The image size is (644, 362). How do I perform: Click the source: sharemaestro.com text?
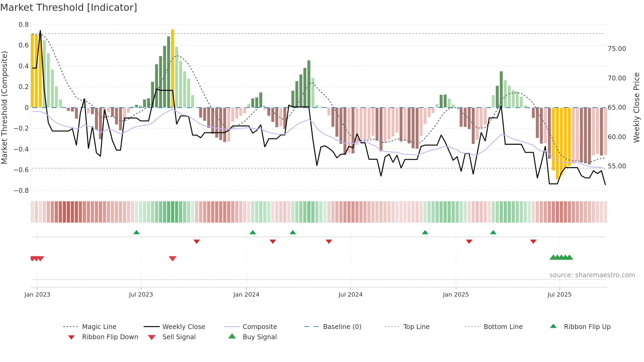tap(592, 275)
